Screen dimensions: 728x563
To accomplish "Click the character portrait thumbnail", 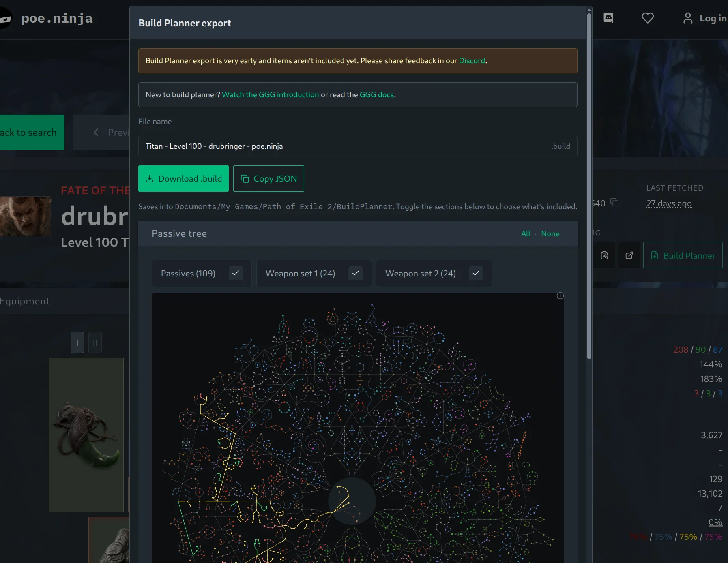I will click(x=26, y=216).
